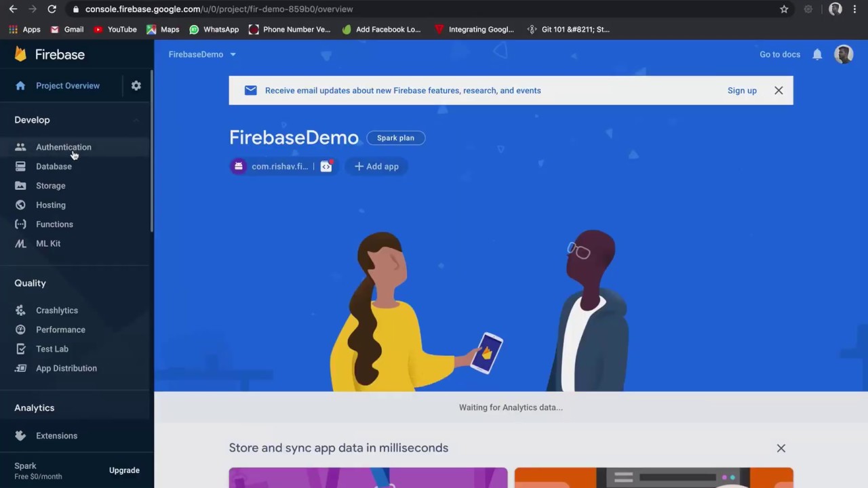Screen dimensions: 868x488
Task: Click the Project Overview home icon
Action: click(20, 85)
